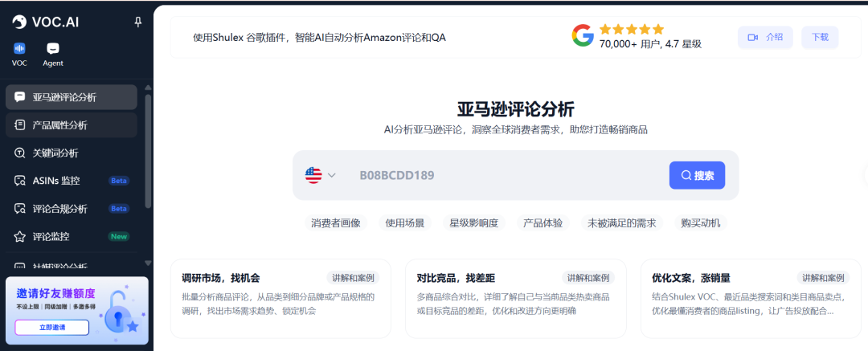The image size is (868, 351).
Task: Open 产品属性分析 menu item
Action: pos(72,125)
